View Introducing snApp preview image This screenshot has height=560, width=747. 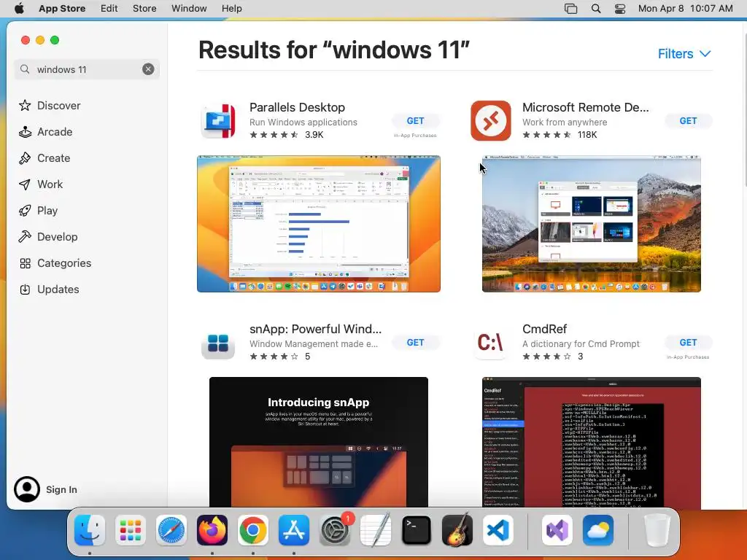tap(319, 443)
